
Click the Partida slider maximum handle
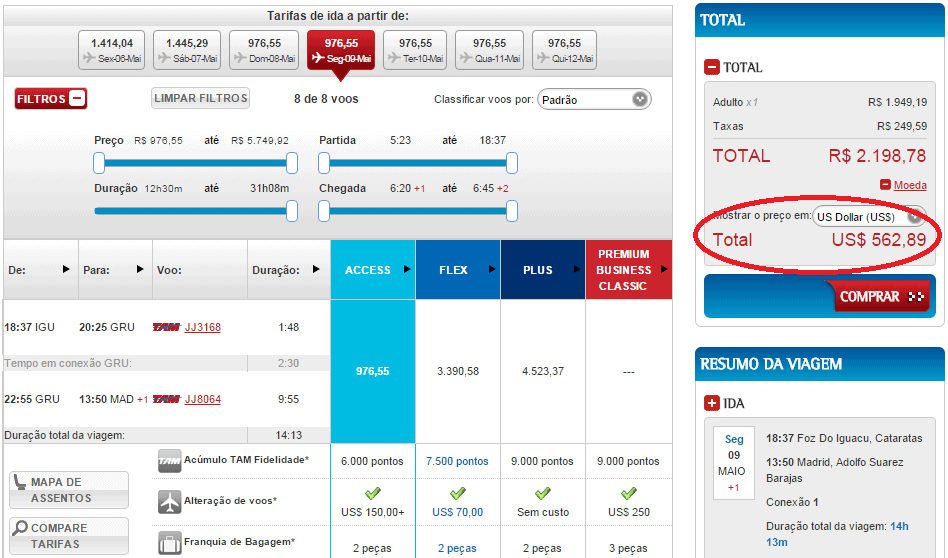click(512, 163)
